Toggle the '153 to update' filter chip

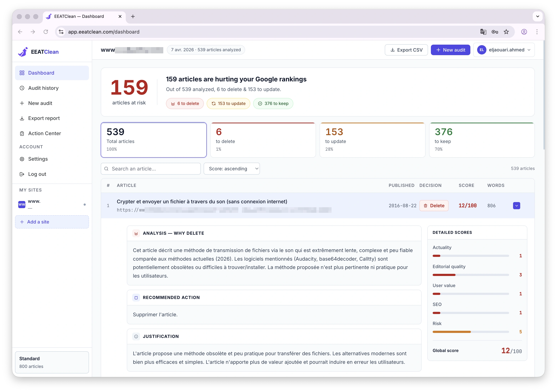coord(228,104)
